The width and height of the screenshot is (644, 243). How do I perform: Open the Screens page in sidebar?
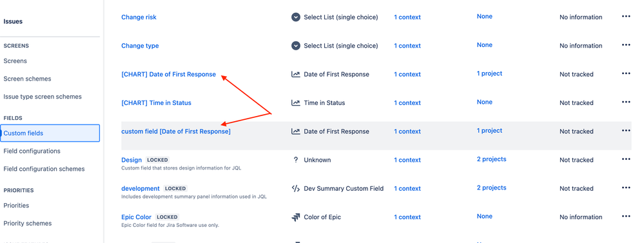[15, 61]
